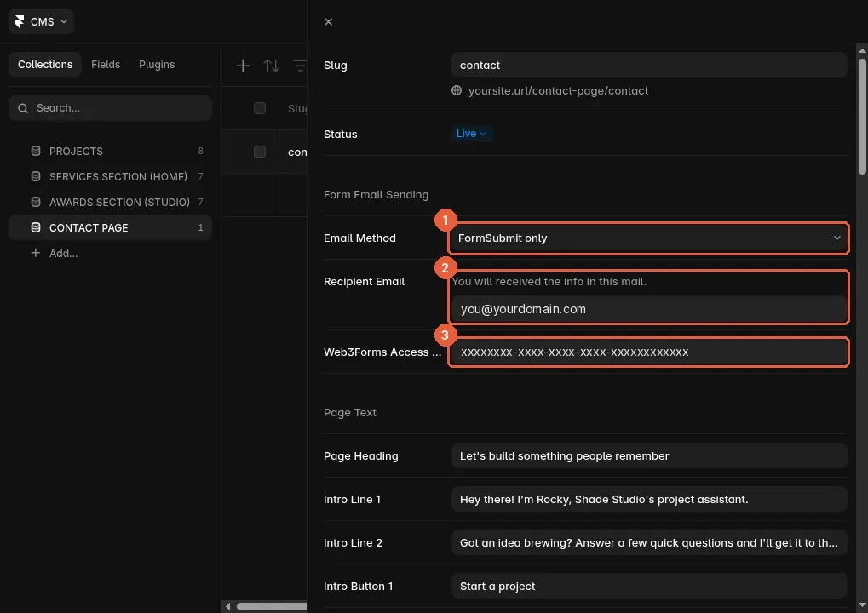Focus the collections Search field
Viewport: 868px width, 613px height.
110,108
